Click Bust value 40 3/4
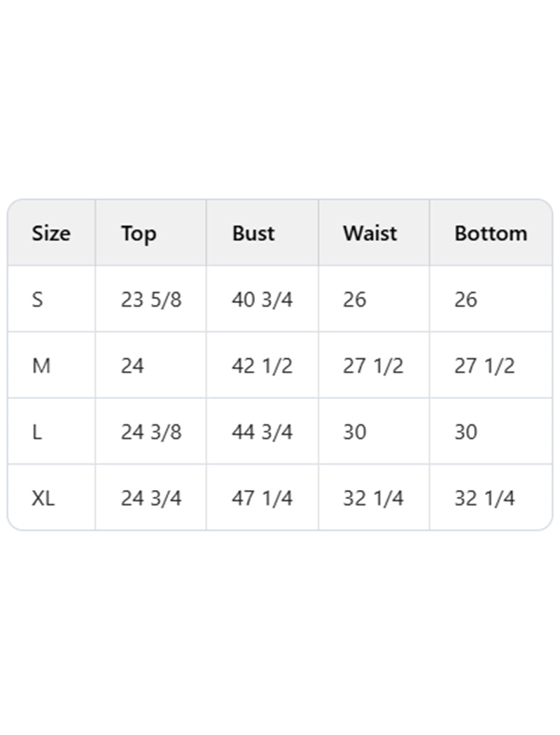The width and height of the screenshot is (560, 735). (x=262, y=300)
